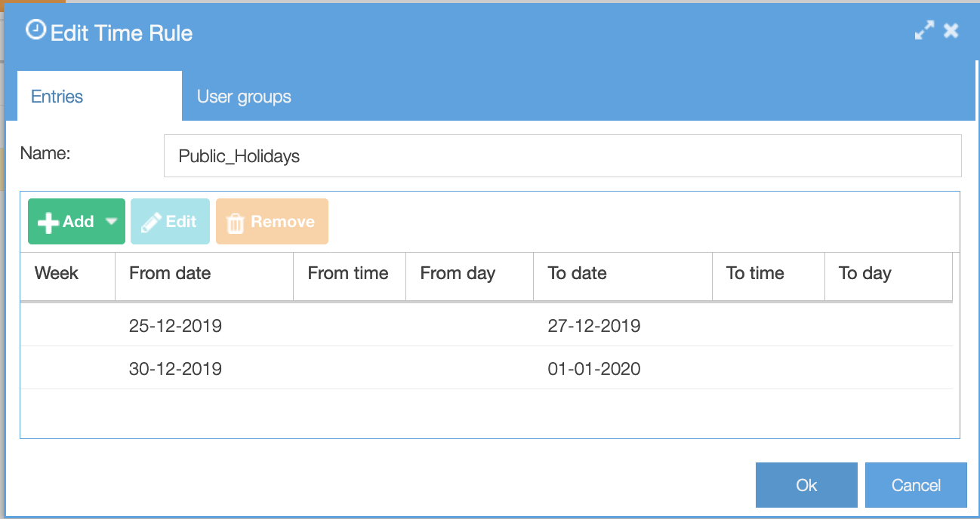Click the To time column header
The height and width of the screenshot is (519, 980).
(756, 273)
